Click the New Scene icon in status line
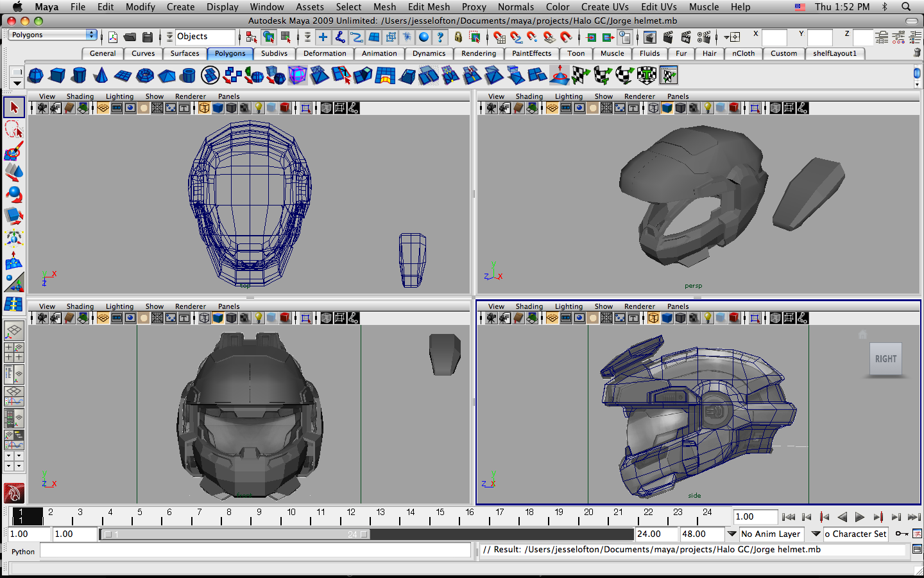Viewport: 924px width, 578px height. click(x=113, y=37)
